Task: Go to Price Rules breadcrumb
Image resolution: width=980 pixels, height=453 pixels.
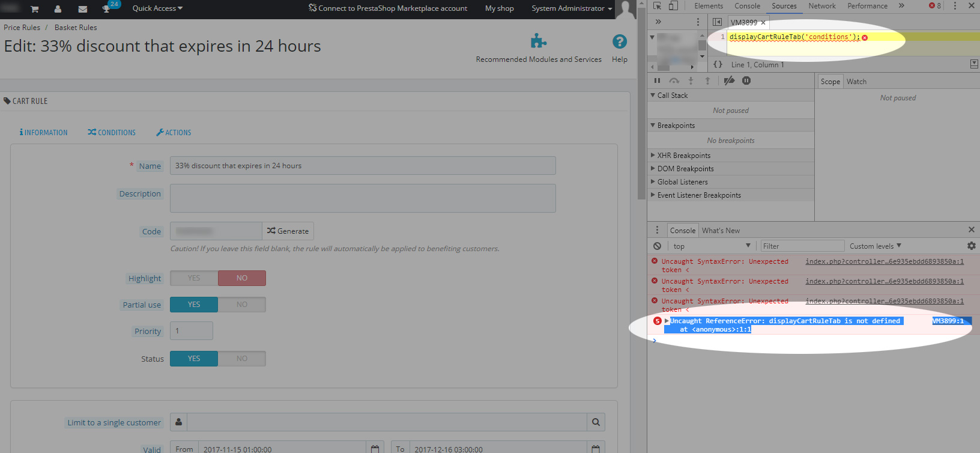Action: (x=22, y=28)
